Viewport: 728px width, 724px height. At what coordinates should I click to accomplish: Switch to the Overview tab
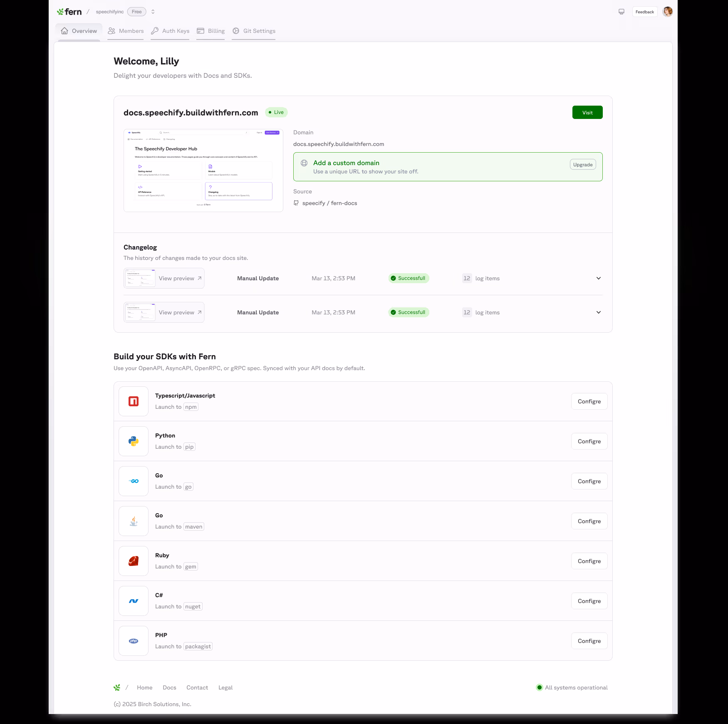tap(79, 31)
